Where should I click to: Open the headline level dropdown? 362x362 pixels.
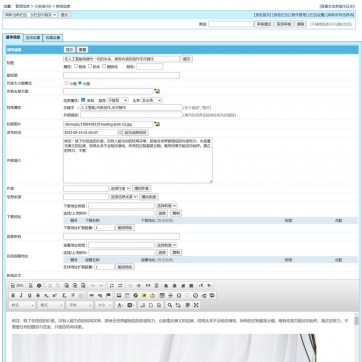point(152,100)
